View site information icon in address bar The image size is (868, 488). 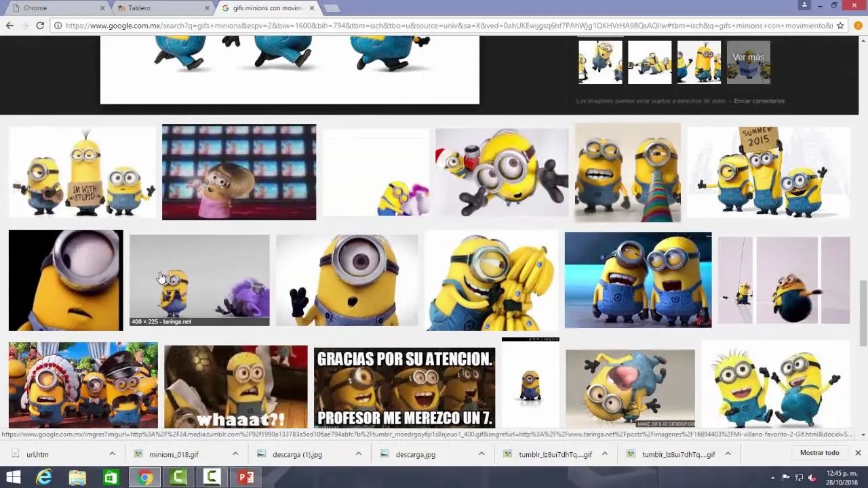tap(58, 26)
